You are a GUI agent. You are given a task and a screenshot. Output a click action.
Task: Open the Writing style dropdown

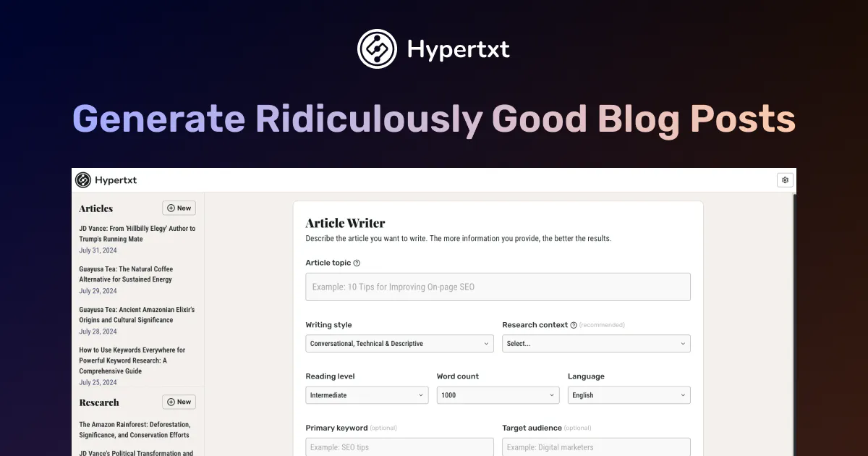[399, 344]
